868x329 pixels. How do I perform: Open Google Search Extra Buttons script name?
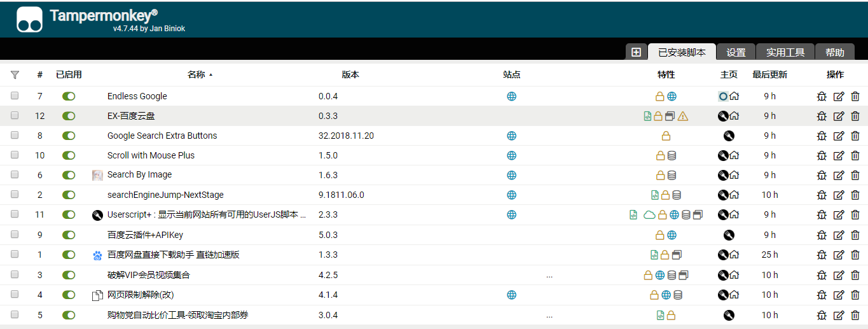(x=162, y=136)
